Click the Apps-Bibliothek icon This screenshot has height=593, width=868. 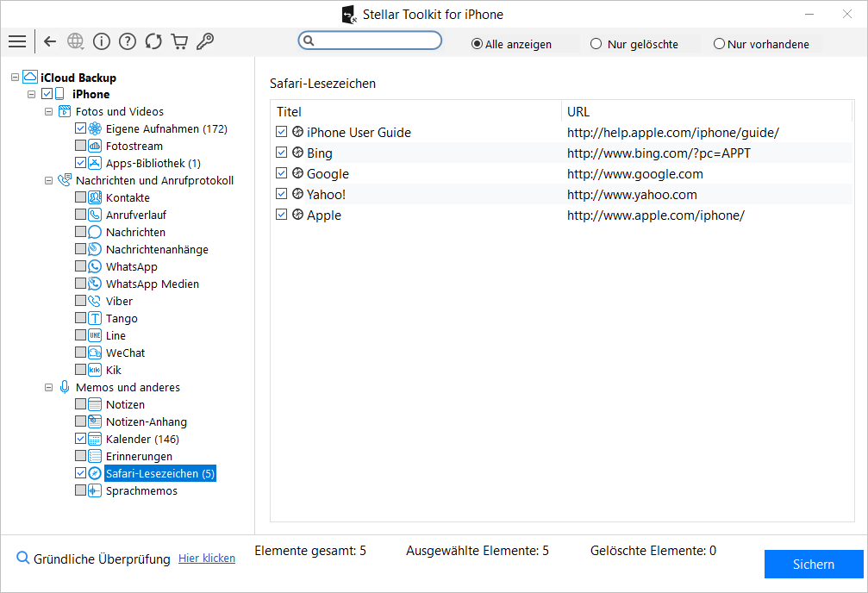[x=95, y=164]
